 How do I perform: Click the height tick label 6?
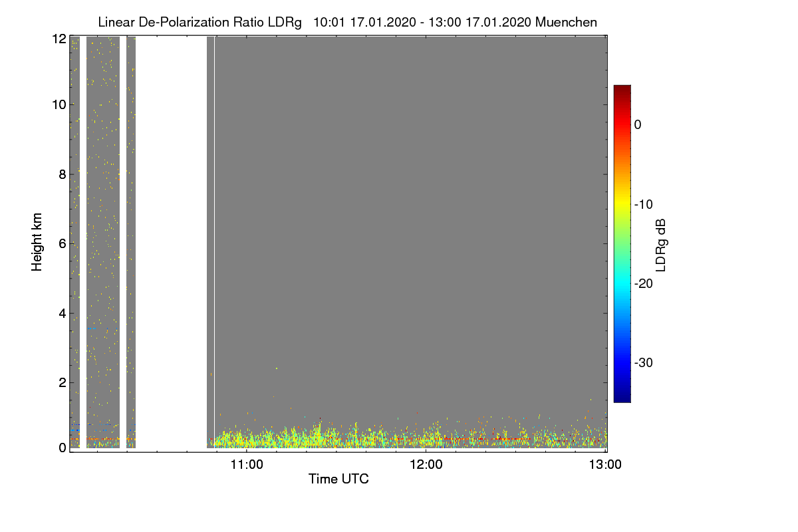click(63, 243)
